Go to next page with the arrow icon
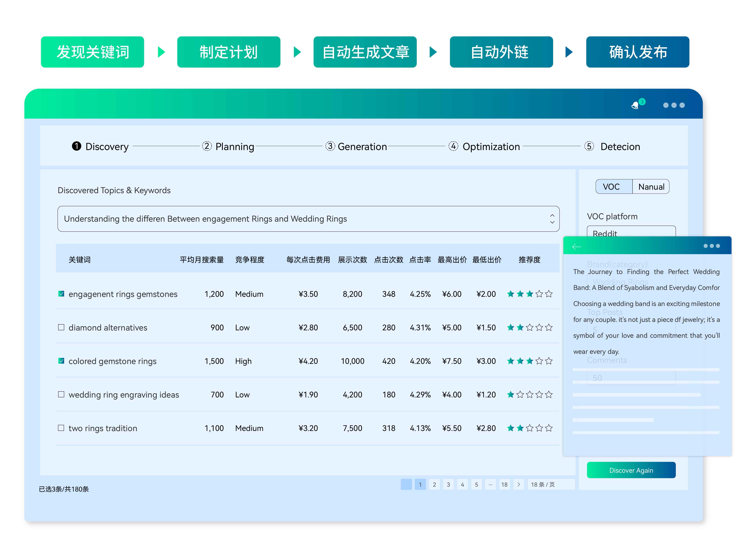 pos(519,484)
